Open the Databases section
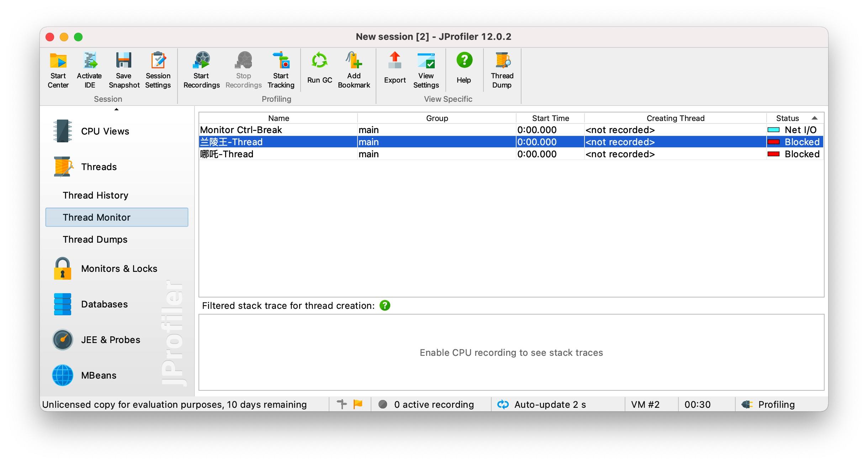Screen dimensions: 868x464 coord(90,304)
